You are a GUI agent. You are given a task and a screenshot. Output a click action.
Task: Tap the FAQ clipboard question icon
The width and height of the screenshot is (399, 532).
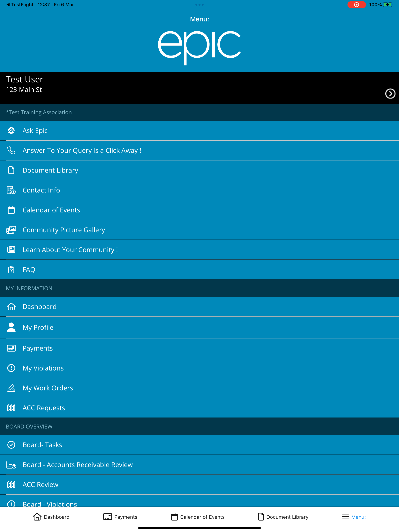point(11,270)
